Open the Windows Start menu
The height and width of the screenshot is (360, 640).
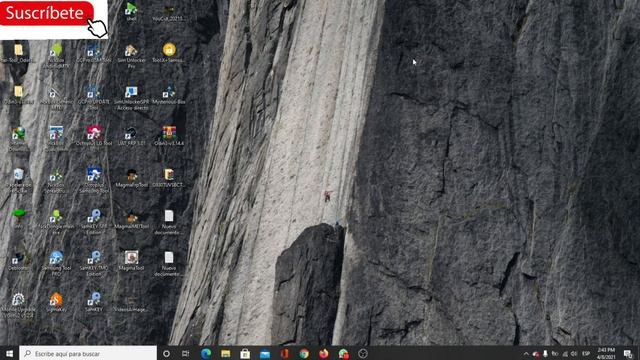9,353
